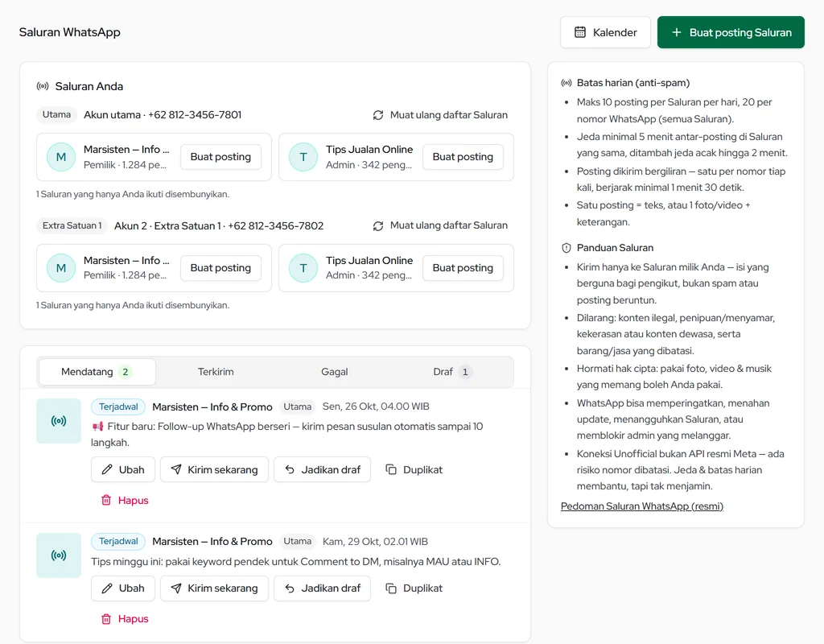Screen dimensions: 824x644
Task: Open Pedoman Saluran WhatsApp (resmi) link
Action: click(x=642, y=506)
